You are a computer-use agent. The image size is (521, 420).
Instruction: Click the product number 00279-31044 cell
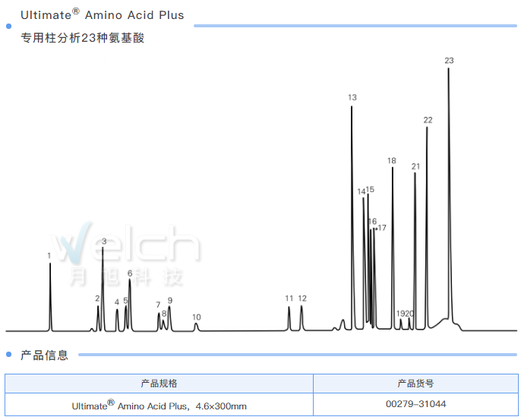tap(415, 405)
